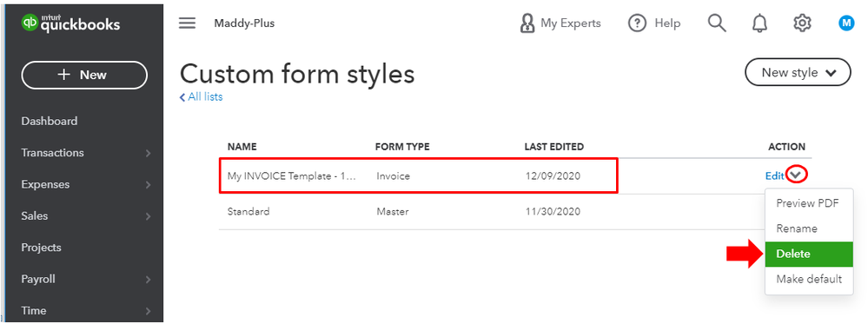Open the New style dropdown

[x=798, y=72]
